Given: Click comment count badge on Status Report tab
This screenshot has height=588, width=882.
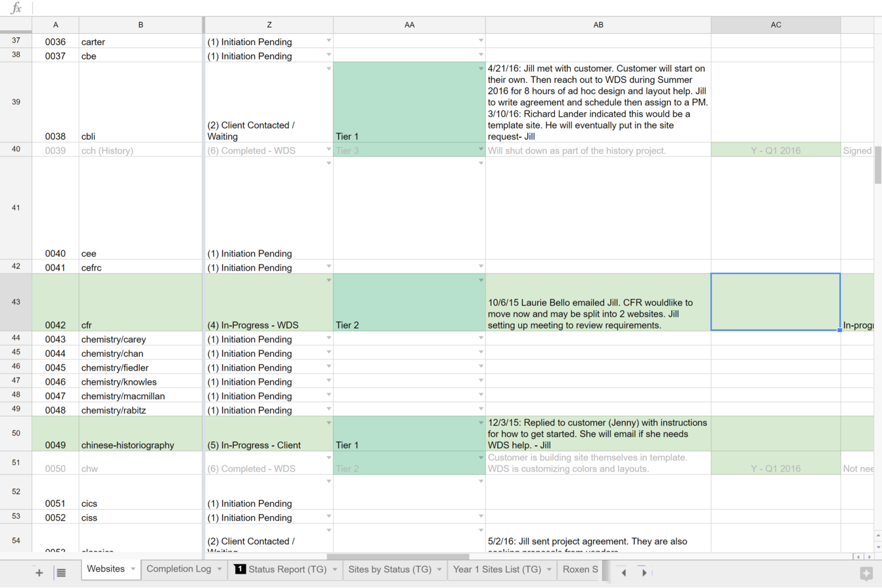Looking at the screenshot, I should tap(240, 569).
